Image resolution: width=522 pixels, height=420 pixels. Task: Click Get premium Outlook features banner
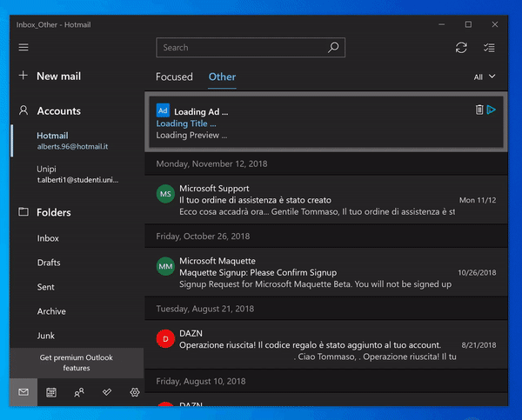pos(77,363)
